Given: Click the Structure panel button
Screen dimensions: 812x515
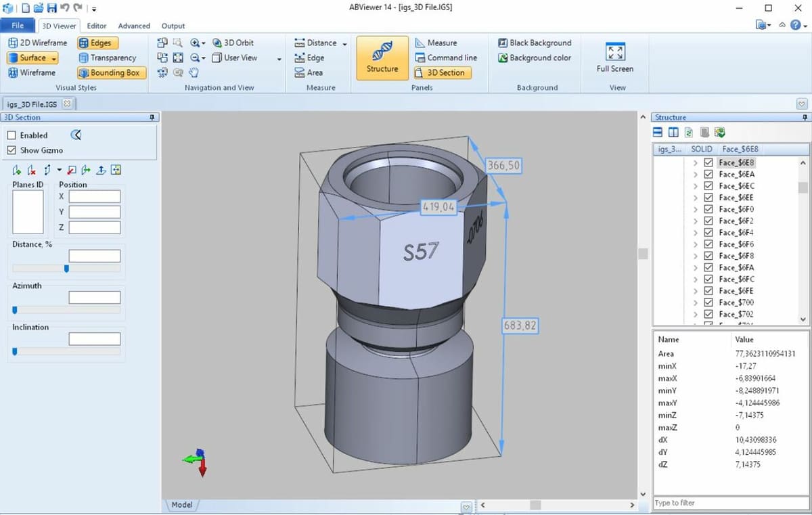Looking at the screenshot, I should pyautogui.click(x=382, y=58).
